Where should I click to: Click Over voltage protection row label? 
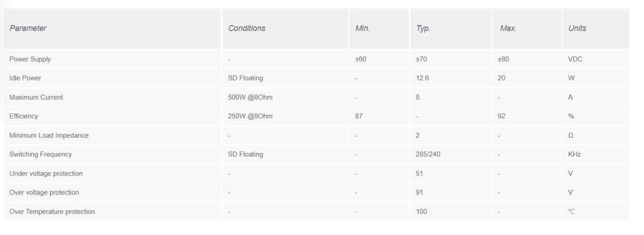pos(44,192)
